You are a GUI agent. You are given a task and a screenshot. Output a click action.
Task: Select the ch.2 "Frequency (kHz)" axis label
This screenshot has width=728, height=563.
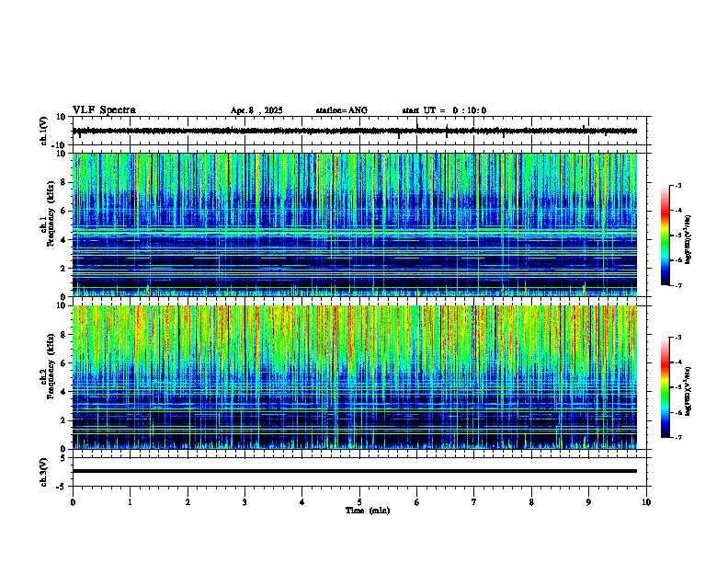coord(51,366)
